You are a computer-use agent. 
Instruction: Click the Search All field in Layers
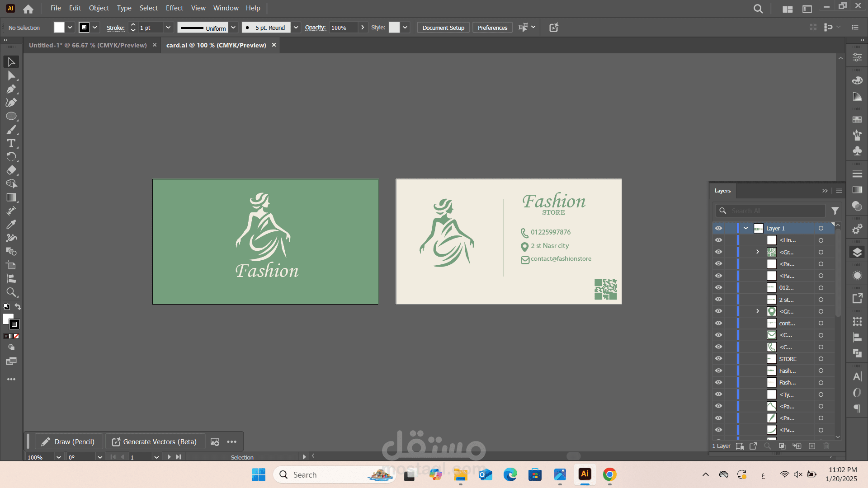[770, 211]
